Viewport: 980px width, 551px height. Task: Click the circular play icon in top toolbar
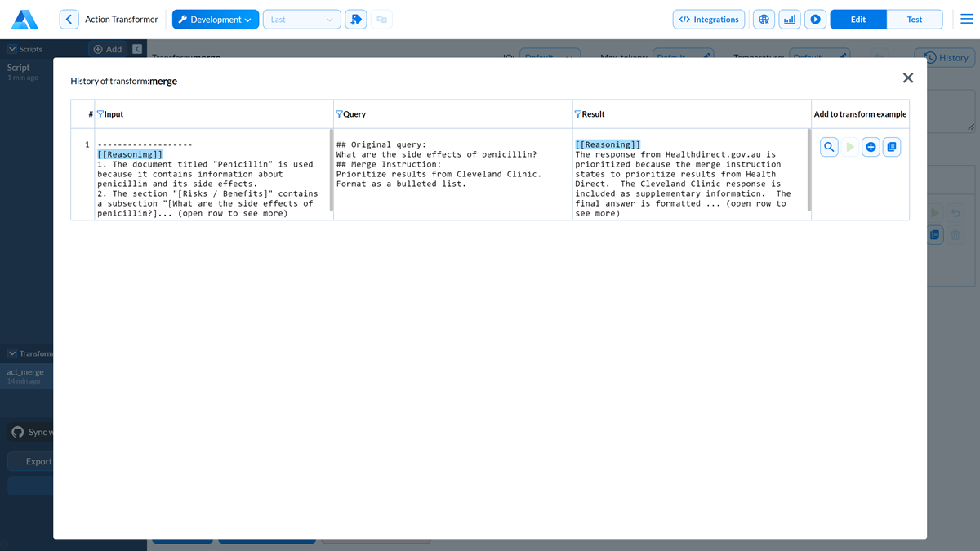click(815, 20)
